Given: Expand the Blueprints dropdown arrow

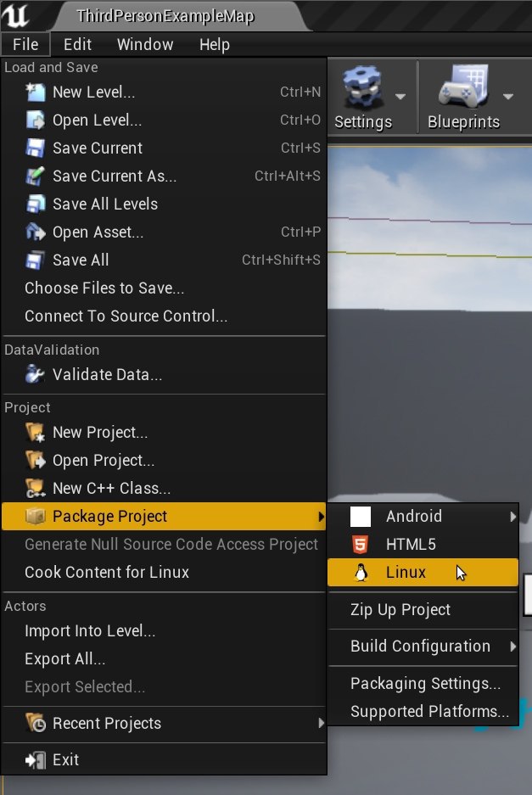Looking at the screenshot, I should point(508,97).
